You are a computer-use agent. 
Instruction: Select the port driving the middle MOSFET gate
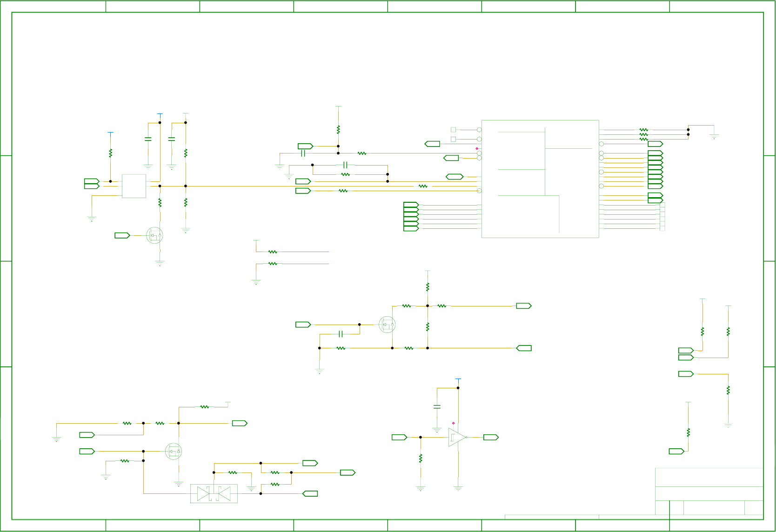tap(303, 325)
